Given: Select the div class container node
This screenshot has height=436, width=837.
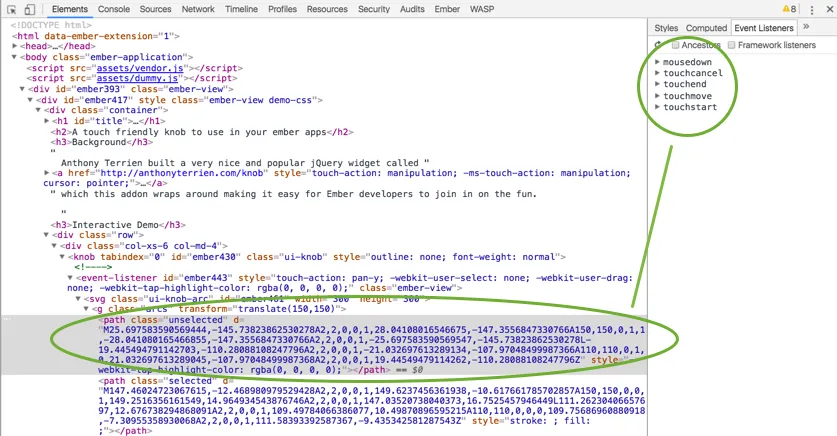Looking at the screenshot, I should [x=106, y=110].
